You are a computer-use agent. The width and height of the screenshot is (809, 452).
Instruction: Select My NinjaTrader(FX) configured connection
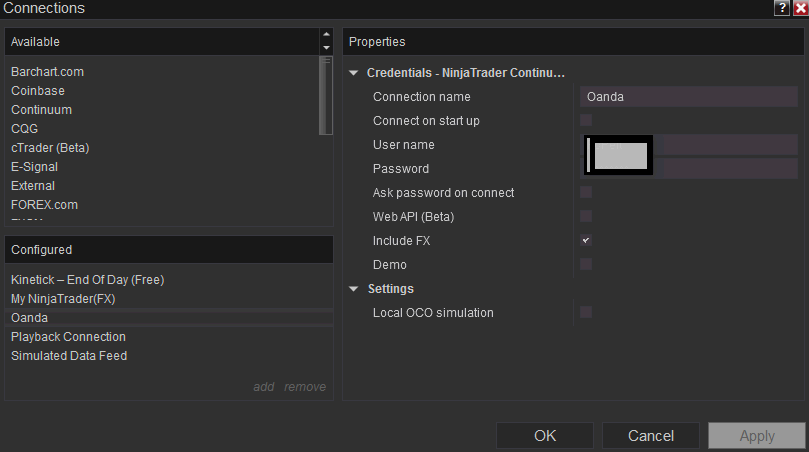[63, 299]
